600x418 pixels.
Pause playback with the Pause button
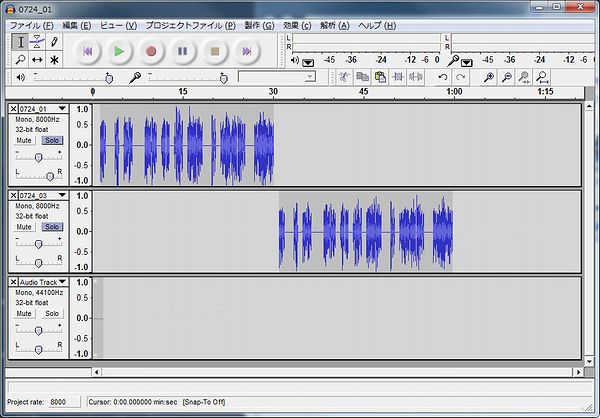coord(183,51)
